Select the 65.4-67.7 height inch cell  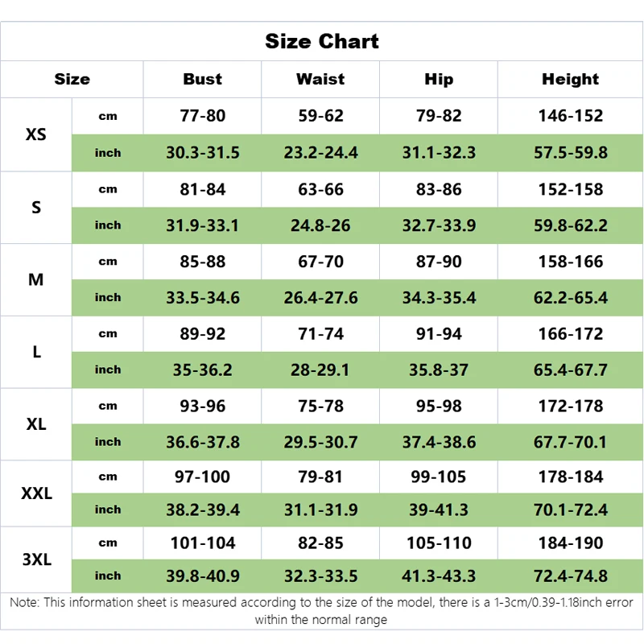(570, 370)
